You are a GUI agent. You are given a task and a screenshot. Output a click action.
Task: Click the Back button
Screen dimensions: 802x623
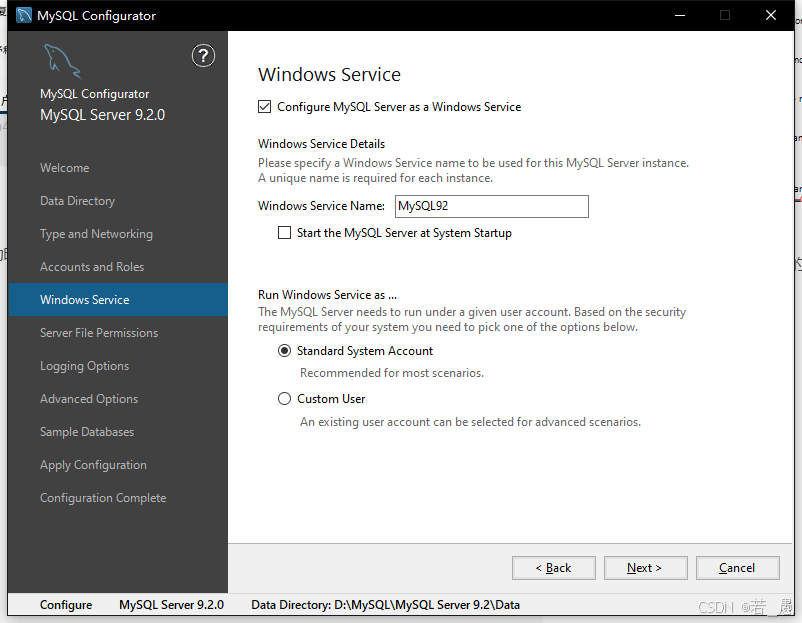pyautogui.click(x=553, y=568)
